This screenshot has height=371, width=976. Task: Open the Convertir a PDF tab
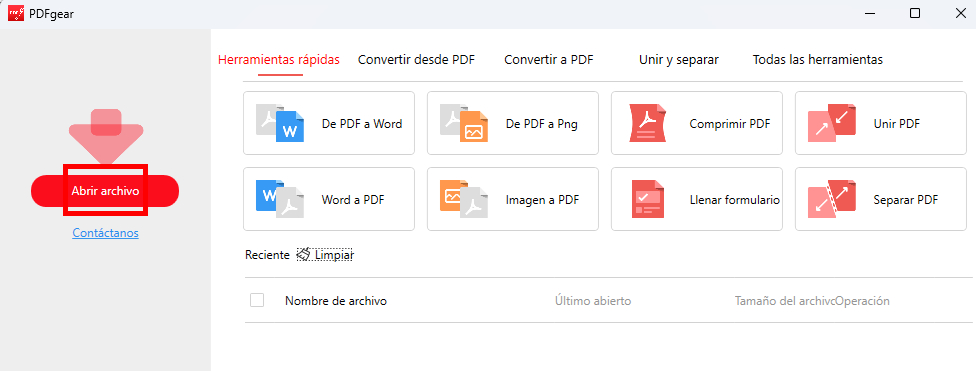(x=549, y=60)
